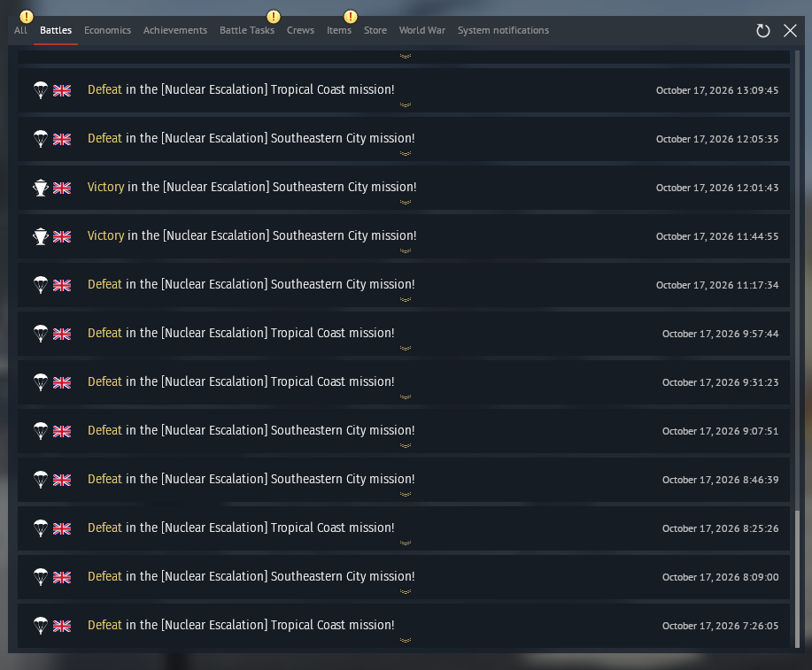Click the British flag on the 7:26:05 entry
The image size is (812, 670).
[x=62, y=626]
